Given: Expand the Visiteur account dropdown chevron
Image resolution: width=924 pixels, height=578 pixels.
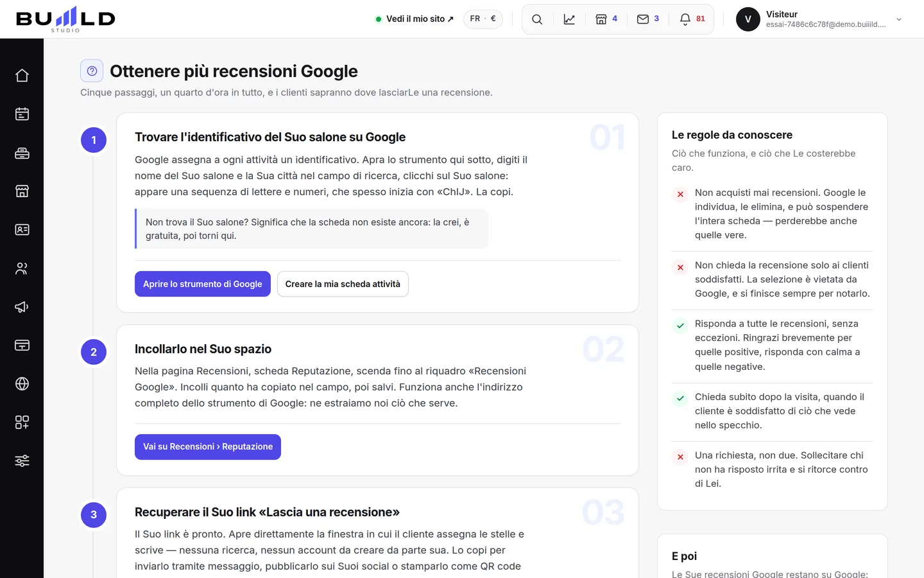Looking at the screenshot, I should tap(899, 19).
